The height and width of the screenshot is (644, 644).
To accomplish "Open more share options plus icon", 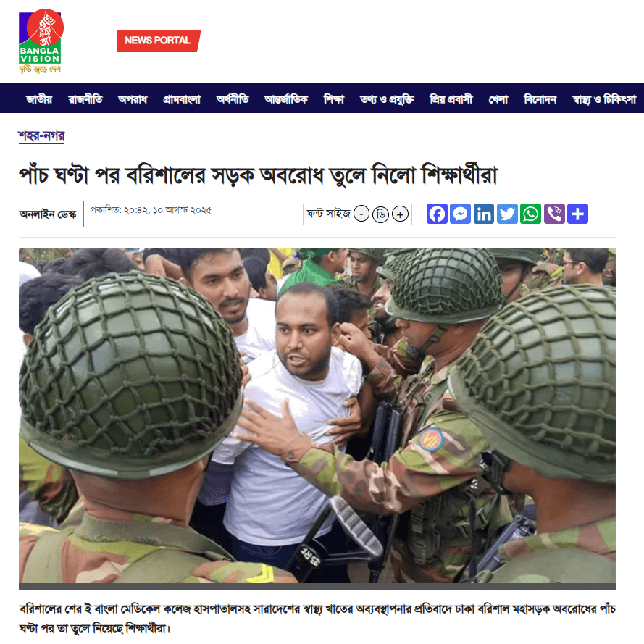I will (577, 214).
